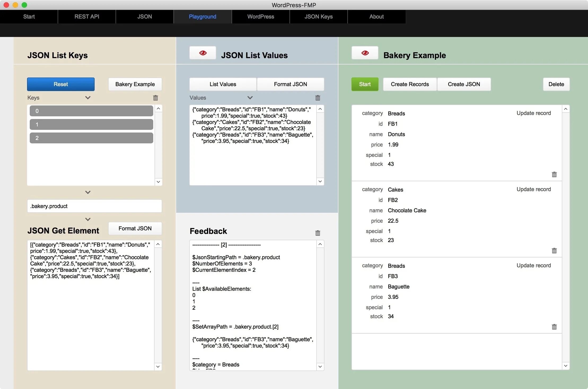Click the trash/delete icon in JSON List Keys
The image size is (588, 389).
[x=155, y=98]
